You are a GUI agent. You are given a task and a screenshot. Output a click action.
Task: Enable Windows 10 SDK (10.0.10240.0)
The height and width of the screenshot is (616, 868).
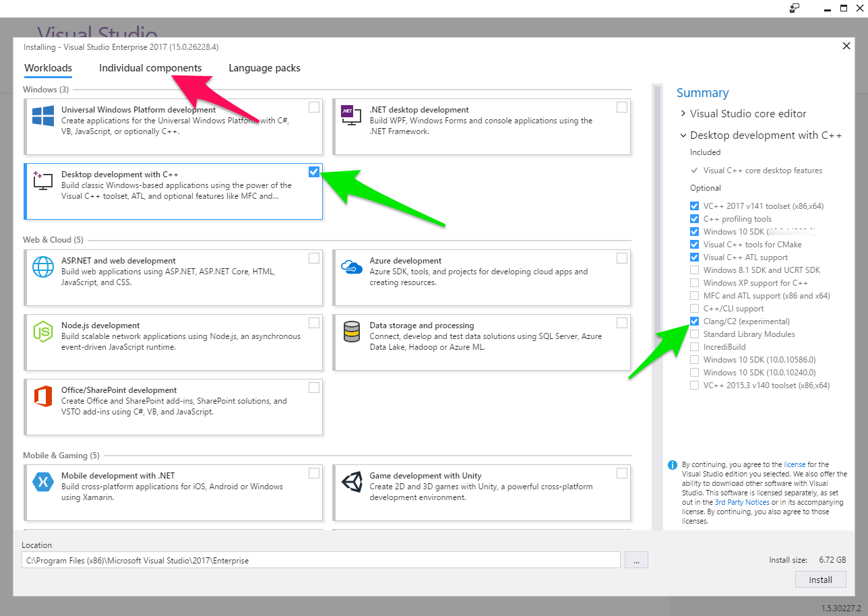(x=694, y=373)
